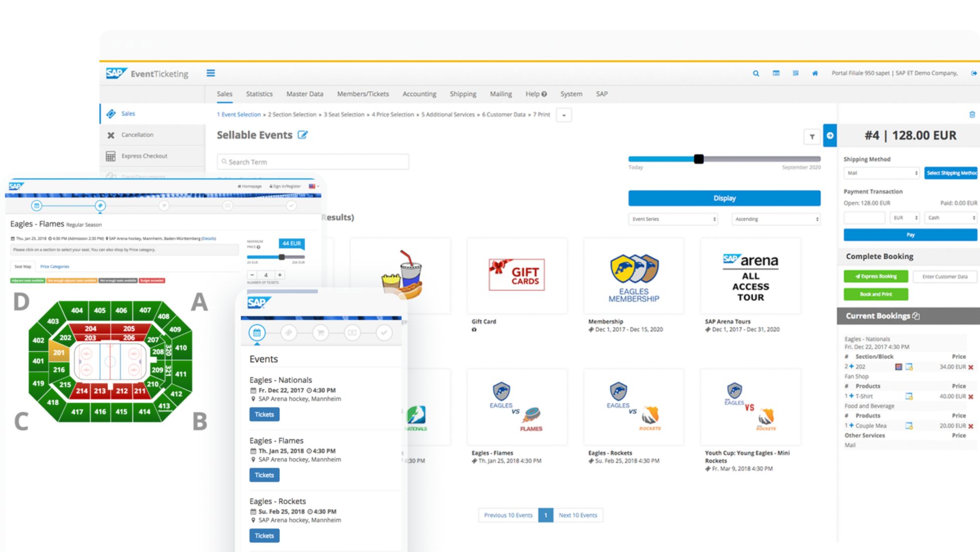Open the Event Series dropdown

point(673,219)
